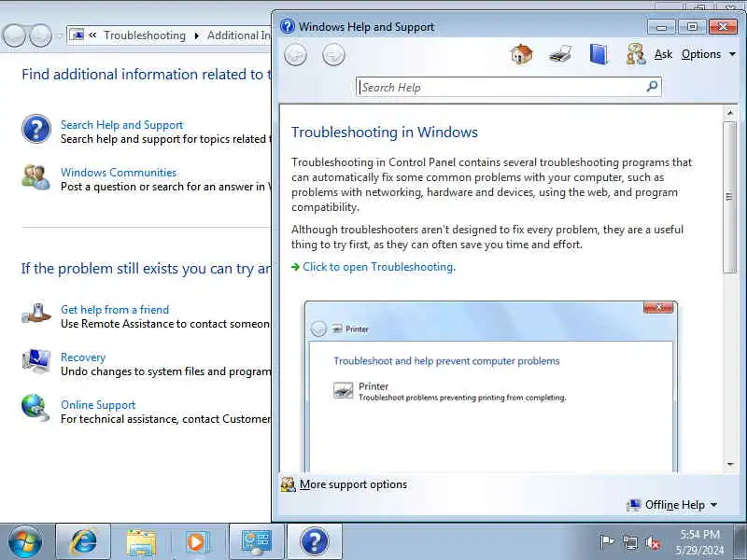Click the Get help from a friend icon
The width and height of the screenshot is (747, 560).
tap(36, 313)
